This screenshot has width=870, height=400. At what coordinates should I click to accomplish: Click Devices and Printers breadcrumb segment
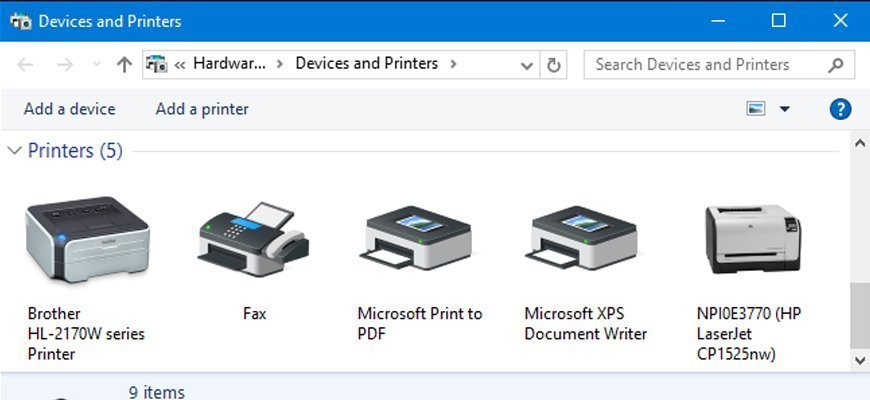point(367,64)
